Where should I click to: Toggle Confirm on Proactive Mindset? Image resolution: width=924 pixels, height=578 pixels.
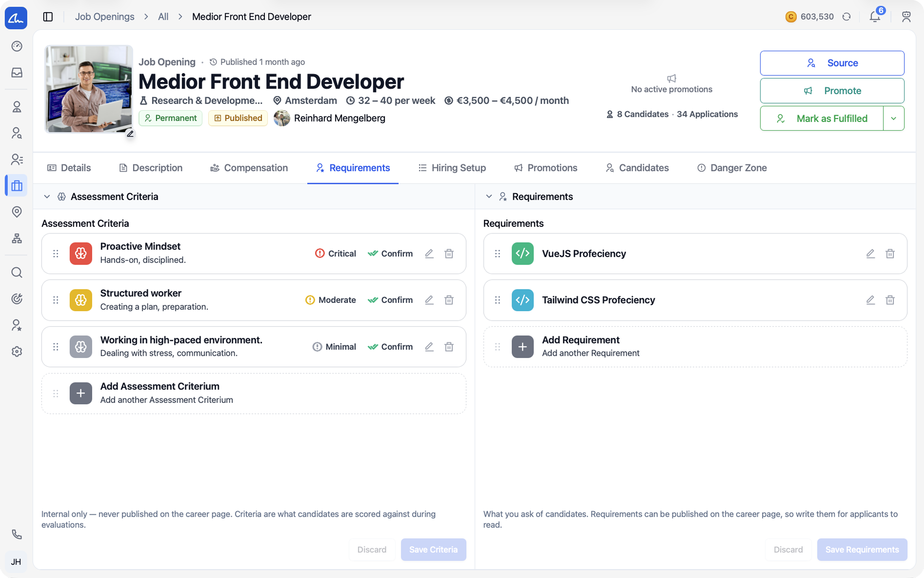click(390, 254)
